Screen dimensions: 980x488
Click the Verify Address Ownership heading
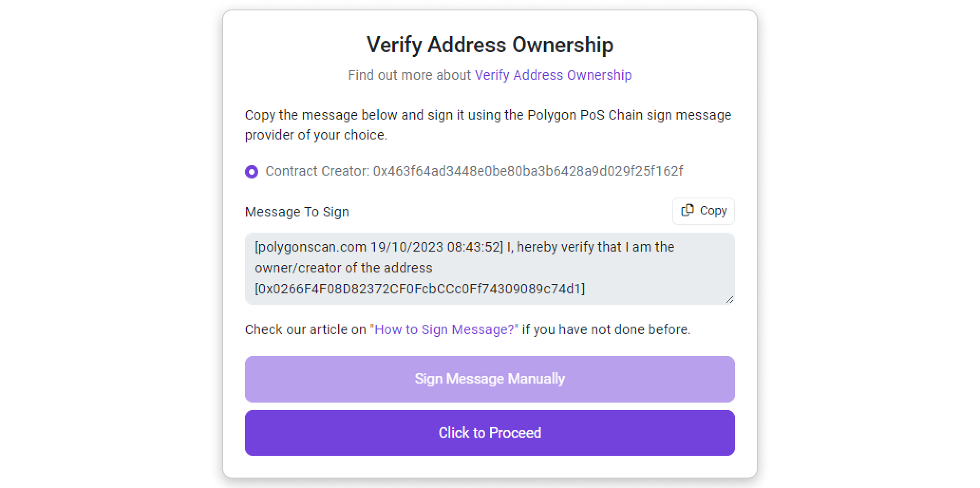coord(490,45)
